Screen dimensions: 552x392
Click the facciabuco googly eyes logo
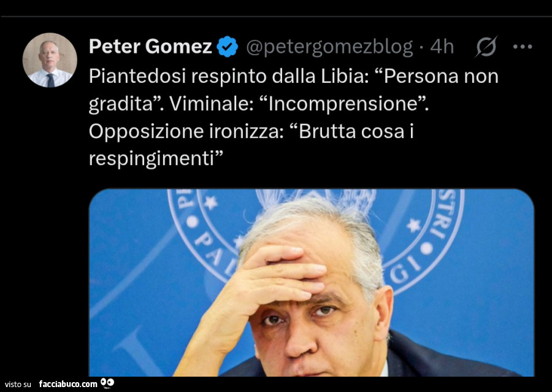coord(107,383)
